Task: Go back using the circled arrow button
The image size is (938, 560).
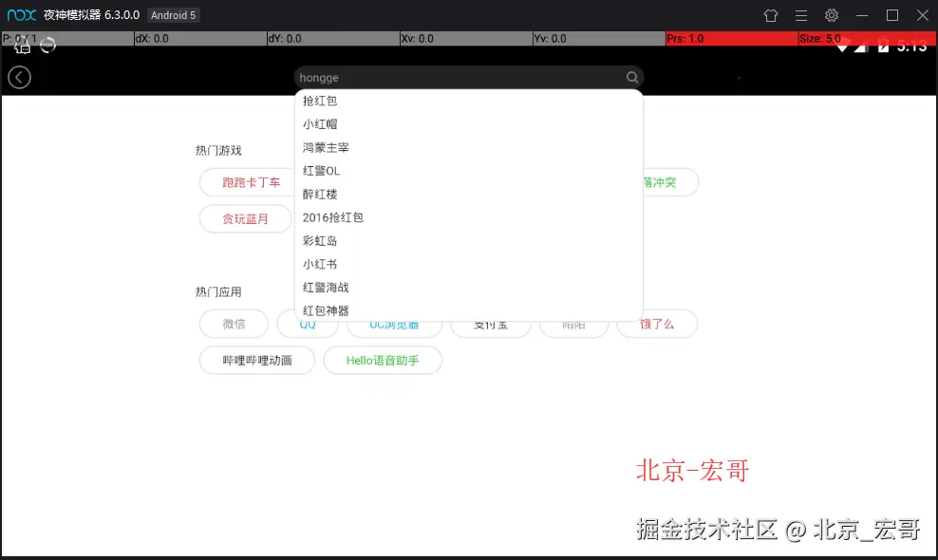Action: coord(19,77)
